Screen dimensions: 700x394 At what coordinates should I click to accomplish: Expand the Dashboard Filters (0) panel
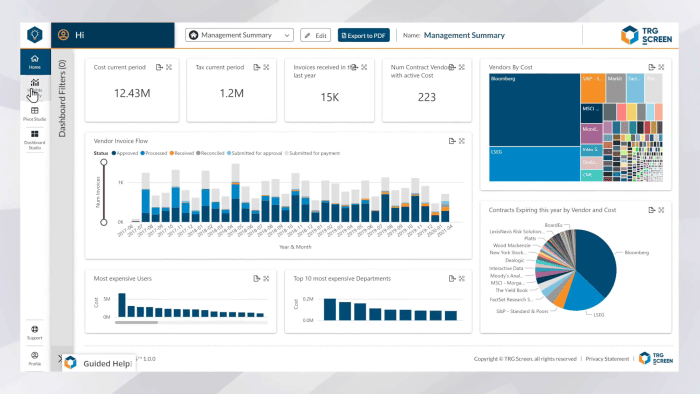(62, 98)
